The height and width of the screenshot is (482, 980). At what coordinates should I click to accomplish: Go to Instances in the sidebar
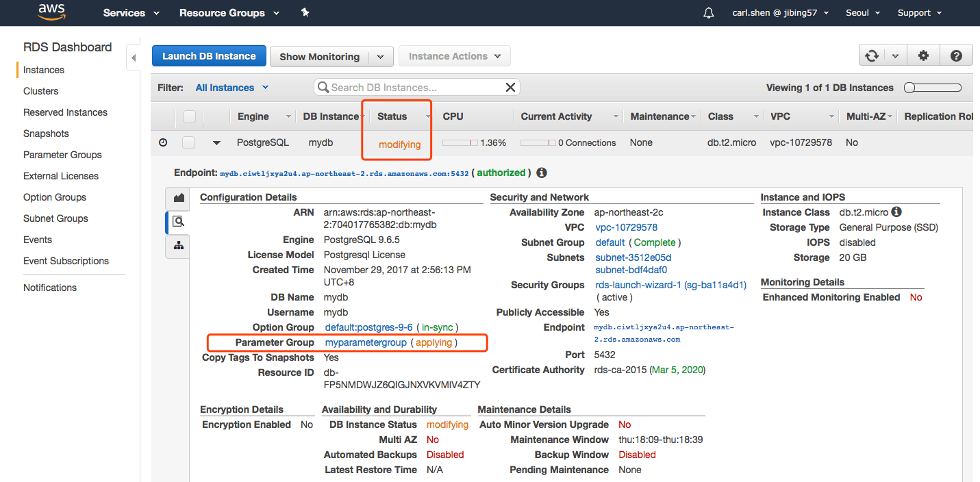coord(44,70)
